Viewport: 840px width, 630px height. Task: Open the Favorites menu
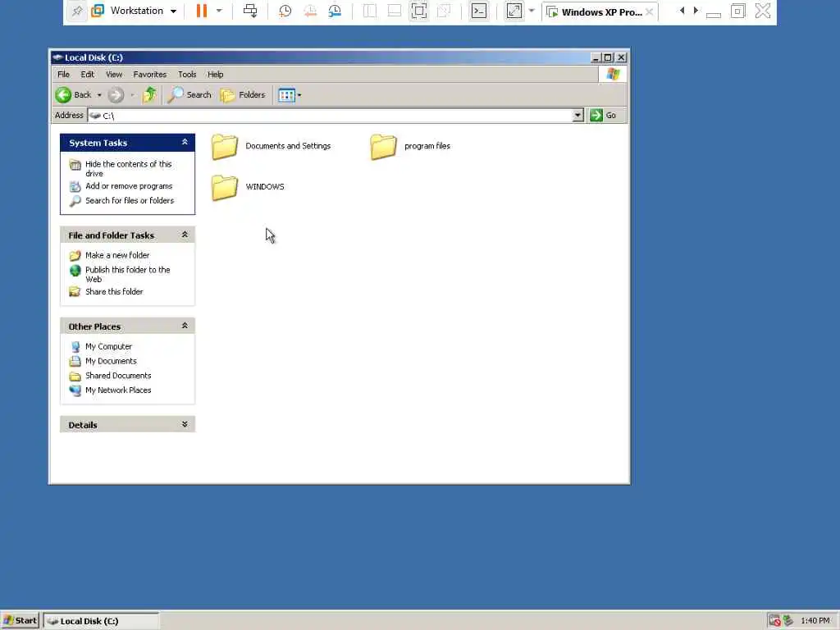tap(150, 75)
